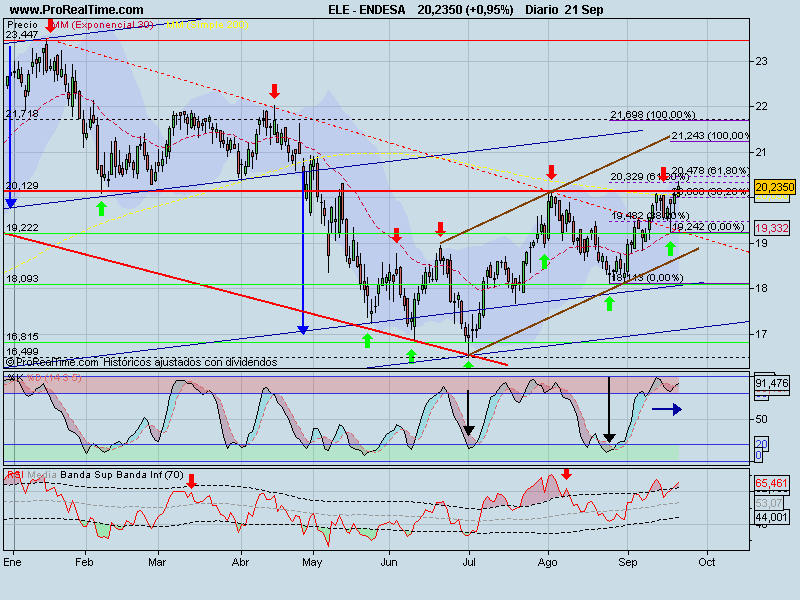Click the yellow 20,2350 current price tag
The image size is (800, 600).
pyautogui.click(x=774, y=187)
